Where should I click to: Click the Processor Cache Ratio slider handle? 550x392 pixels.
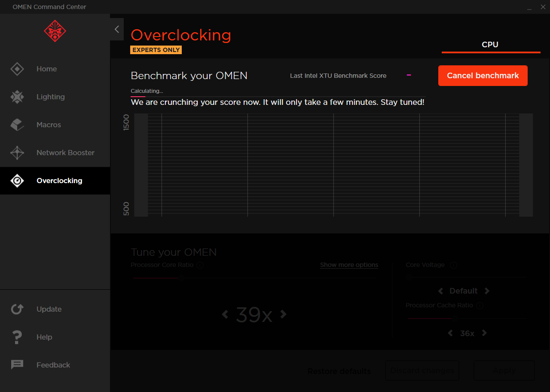454,318
